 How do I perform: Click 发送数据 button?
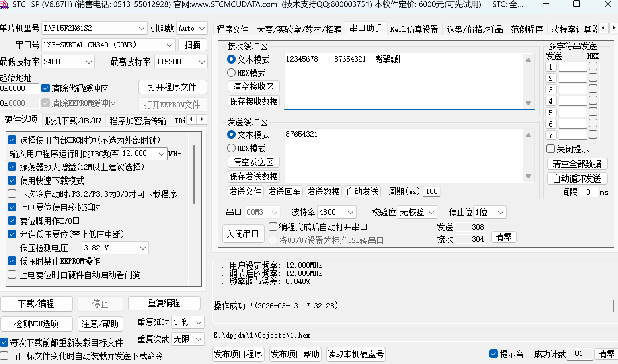click(323, 191)
